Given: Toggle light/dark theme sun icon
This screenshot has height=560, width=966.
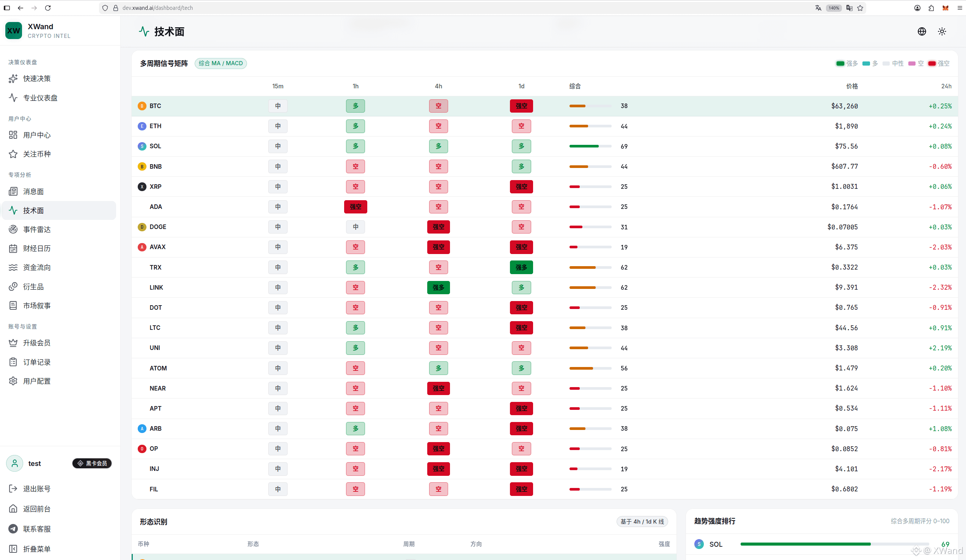Looking at the screenshot, I should click(x=942, y=31).
